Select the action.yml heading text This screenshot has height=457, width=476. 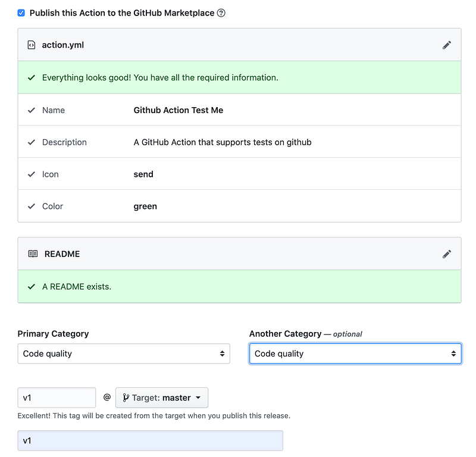[63, 45]
